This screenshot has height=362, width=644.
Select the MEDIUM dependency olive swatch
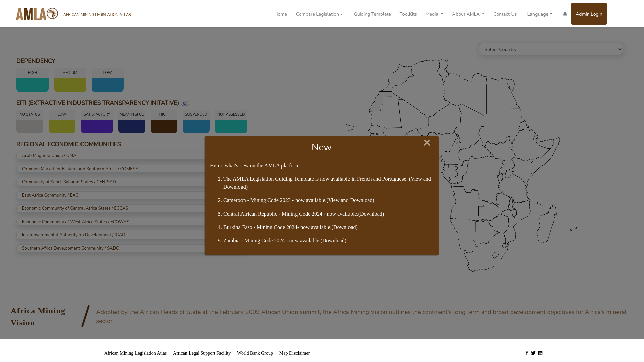pyautogui.click(x=70, y=85)
